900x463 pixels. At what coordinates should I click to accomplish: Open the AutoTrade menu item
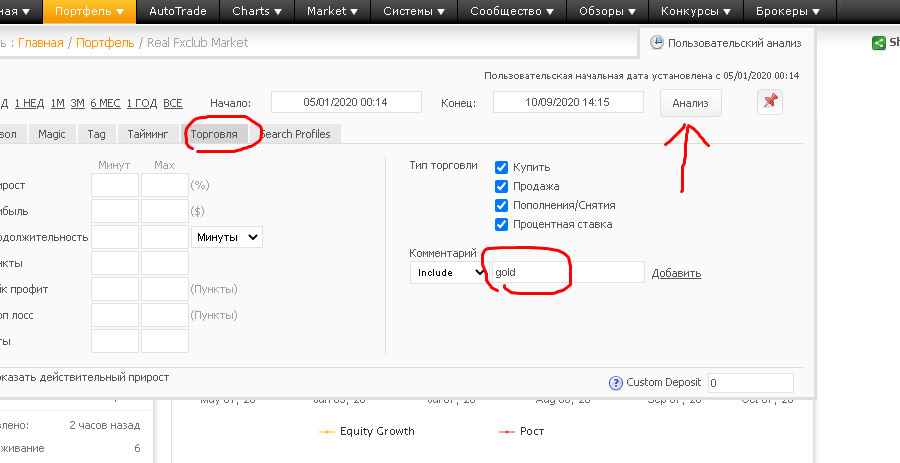[x=177, y=11]
